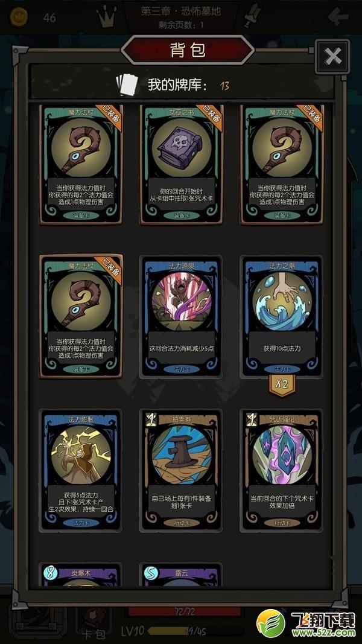Select the equipped 魔力法杖 in second row
The image size is (362, 644).
81,317
